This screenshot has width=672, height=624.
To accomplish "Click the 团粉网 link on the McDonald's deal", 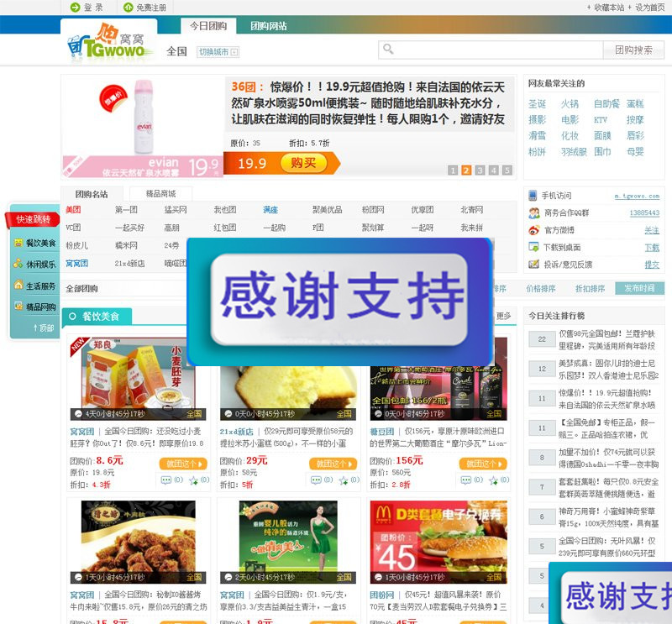I will click(x=382, y=595).
